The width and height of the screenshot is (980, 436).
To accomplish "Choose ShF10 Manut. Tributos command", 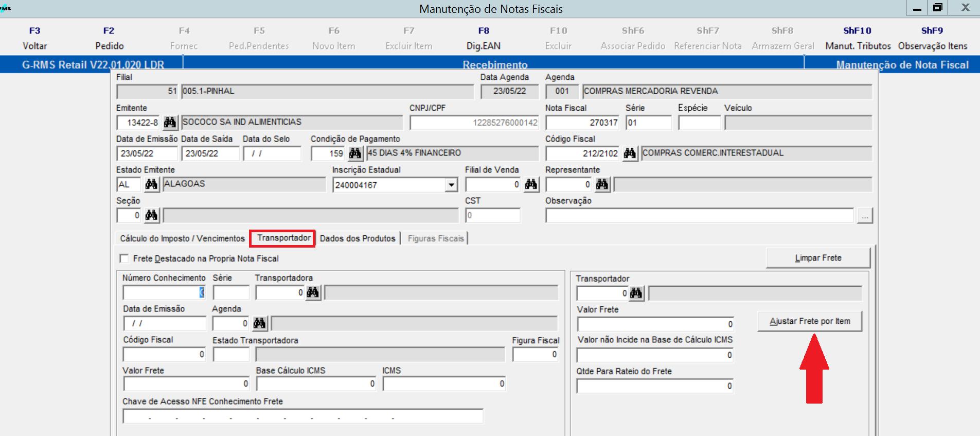I will [x=858, y=38].
